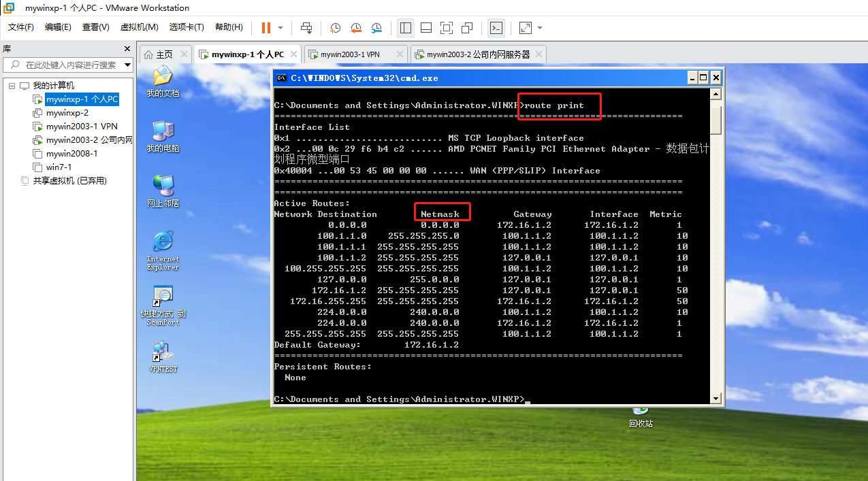Click the stretch guest display icon
Image resolution: width=868 pixels, height=481 pixels.
pos(525,28)
